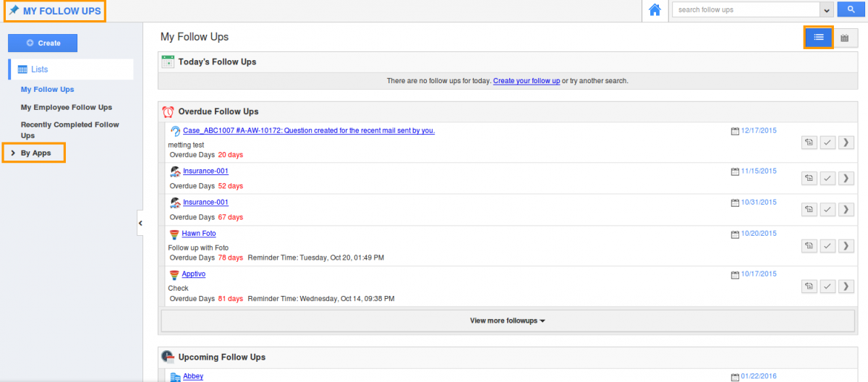868x382 pixels.
Task: Mark the Apptivo follow up as complete
Action: pos(827,286)
